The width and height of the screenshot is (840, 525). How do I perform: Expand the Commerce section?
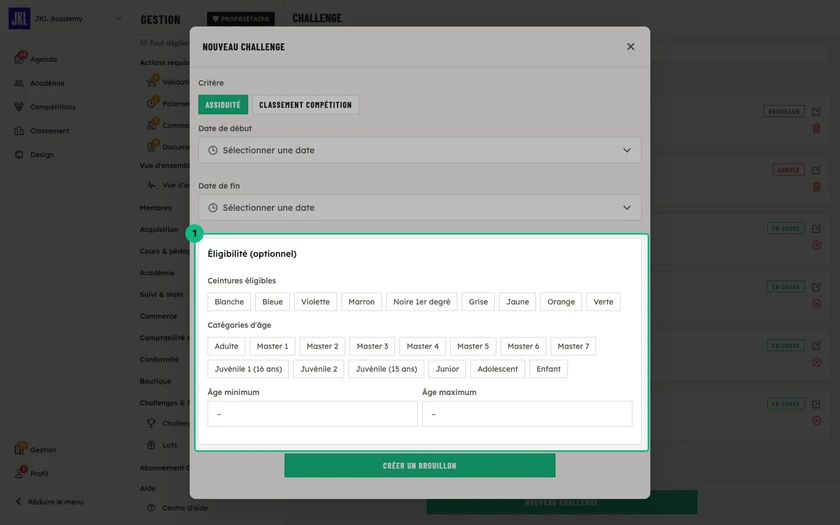pyautogui.click(x=158, y=316)
